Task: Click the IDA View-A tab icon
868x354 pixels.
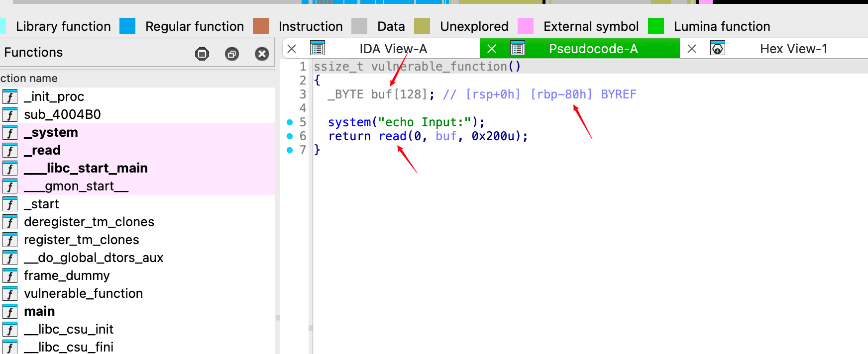Action: coord(318,48)
